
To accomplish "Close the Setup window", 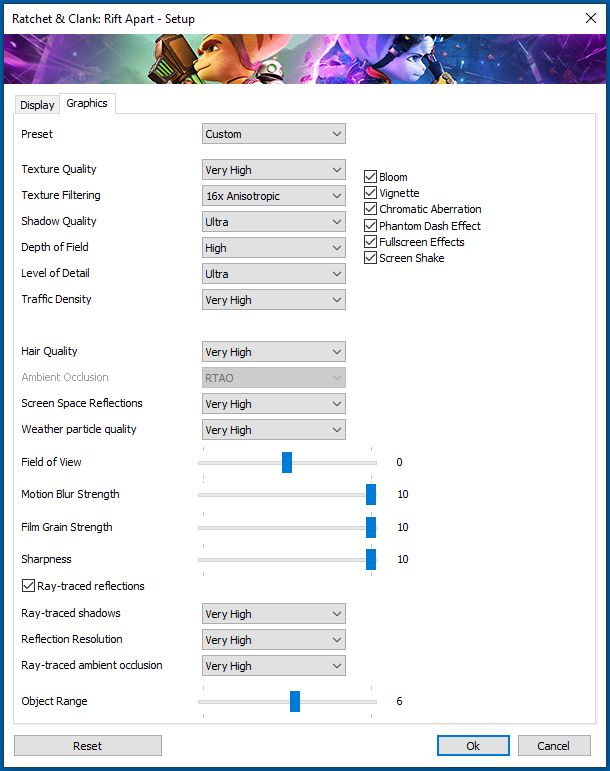I will tap(591, 18).
